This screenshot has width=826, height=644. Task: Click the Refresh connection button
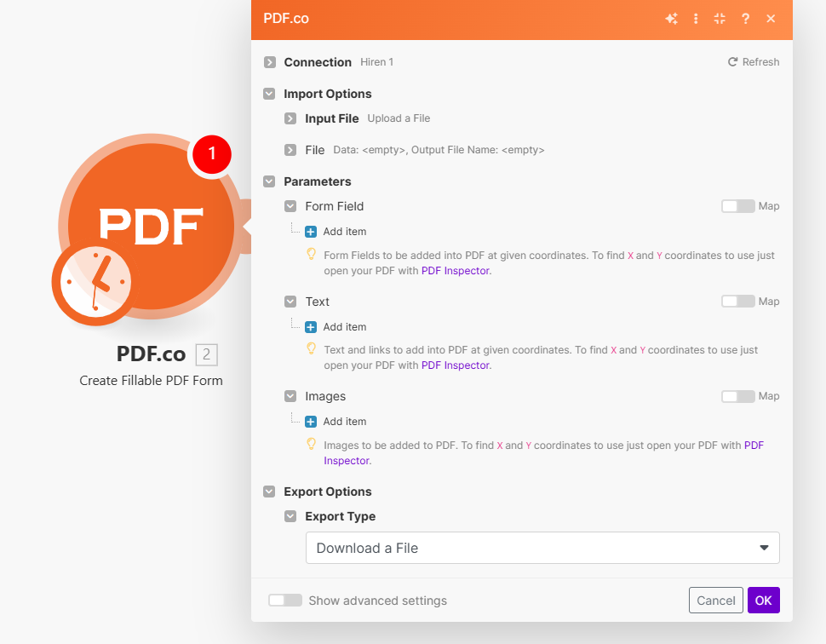(x=754, y=62)
